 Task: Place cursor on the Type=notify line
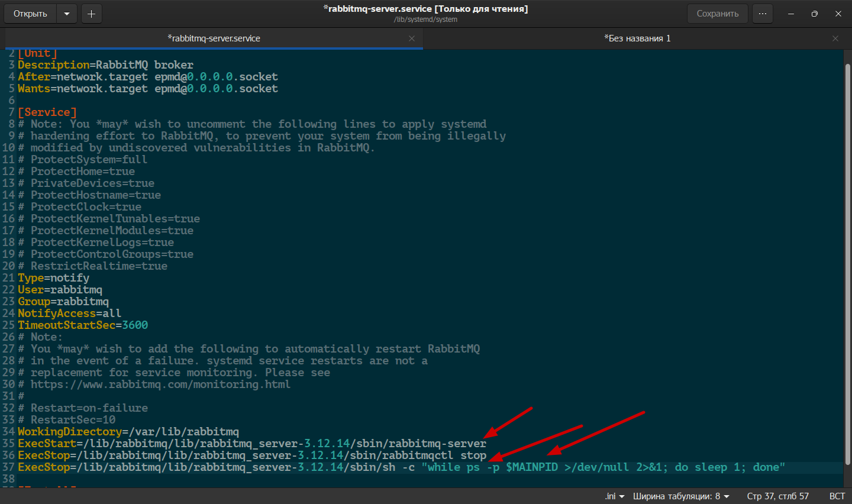(x=54, y=278)
